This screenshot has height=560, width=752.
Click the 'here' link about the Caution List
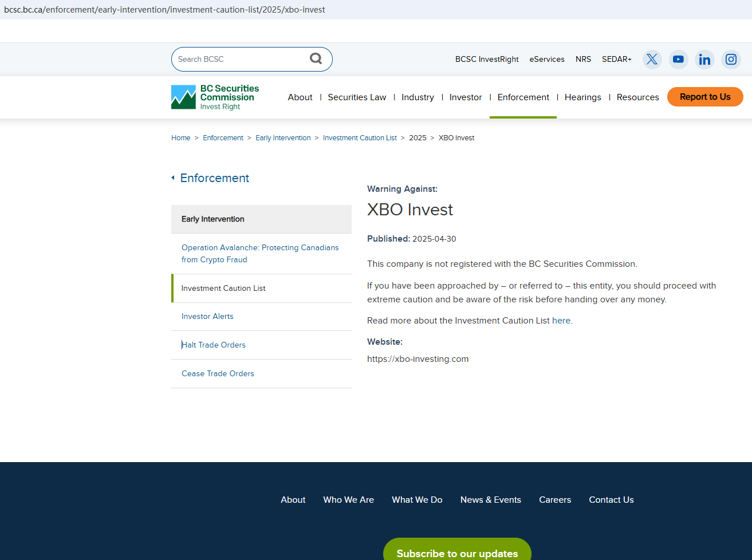tap(561, 321)
